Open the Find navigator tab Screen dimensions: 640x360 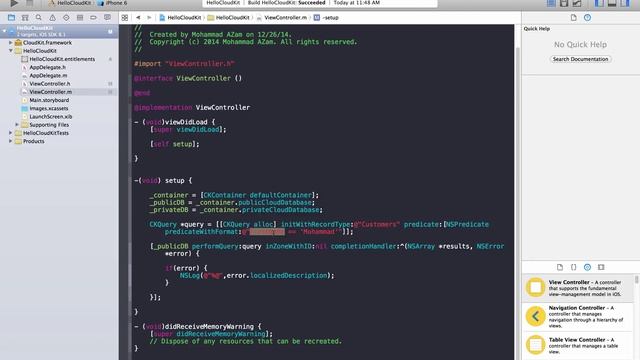click(39, 18)
